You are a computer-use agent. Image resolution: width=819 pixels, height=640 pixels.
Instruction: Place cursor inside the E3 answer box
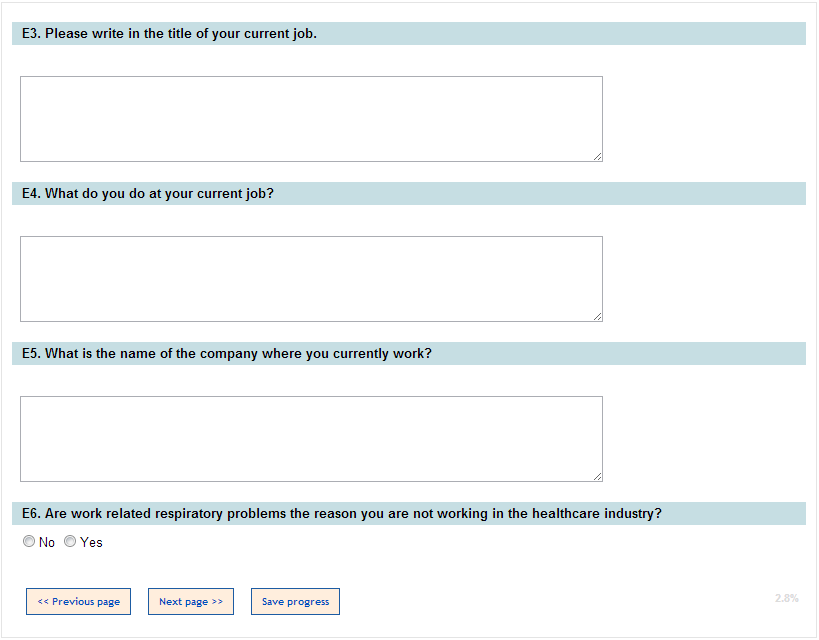(311, 118)
